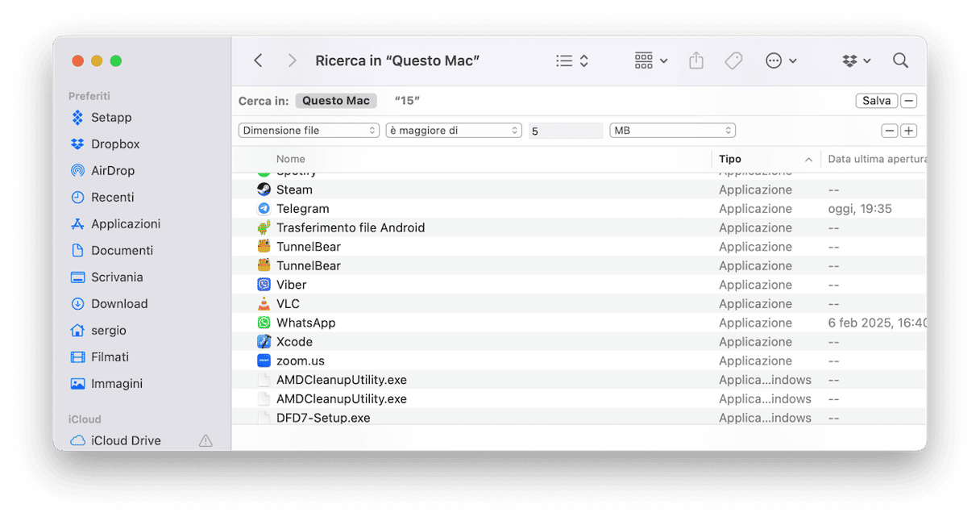Click the Applicazione type cell for Xcode
The width and height of the screenshot is (980, 521).
point(756,342)
